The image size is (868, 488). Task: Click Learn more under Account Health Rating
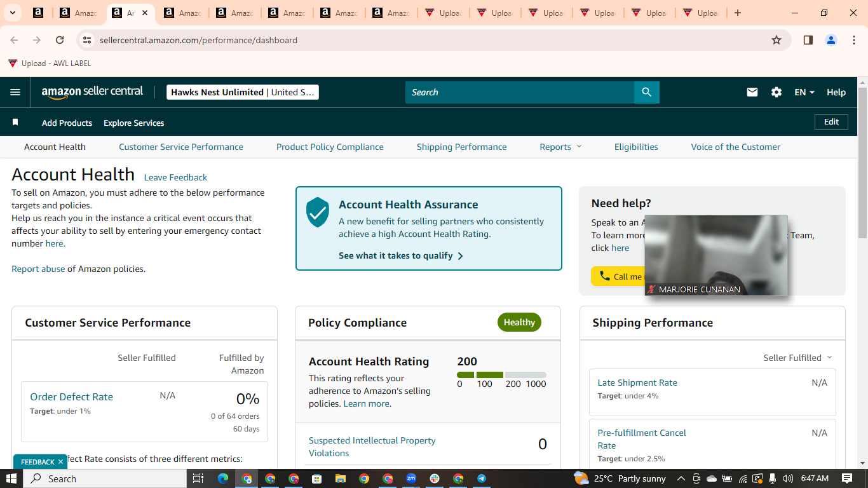pos(367,403)
